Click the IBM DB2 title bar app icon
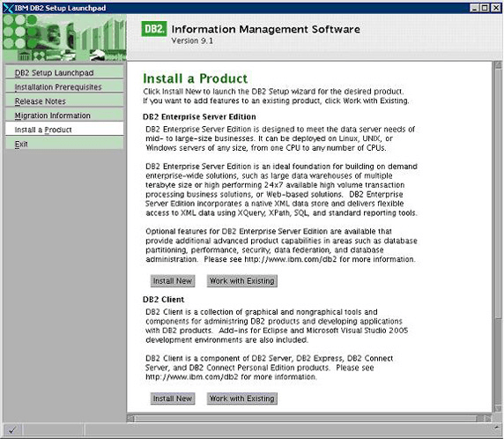 pos(8,8)
